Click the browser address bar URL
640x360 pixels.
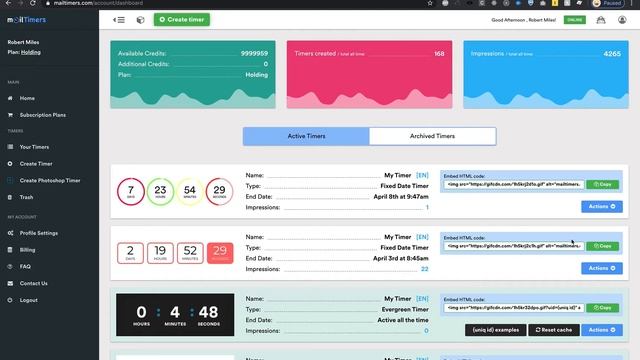98,3
